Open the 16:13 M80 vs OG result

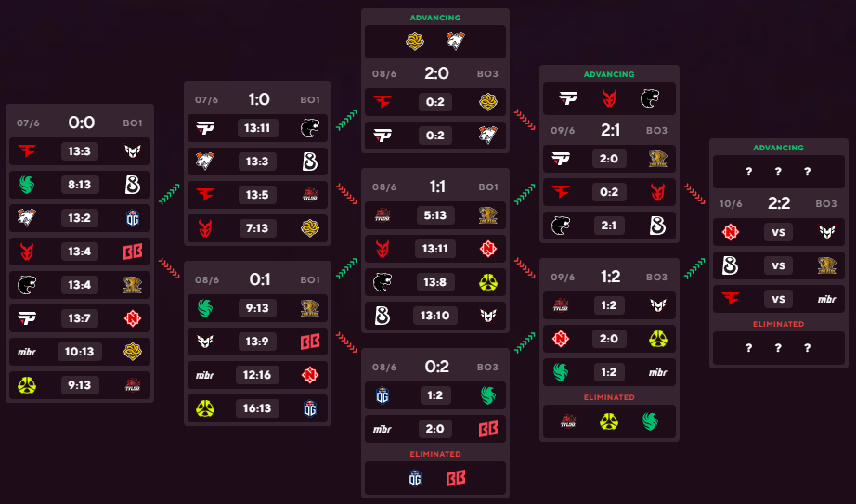pyautogui.click(x=257, y=408)
